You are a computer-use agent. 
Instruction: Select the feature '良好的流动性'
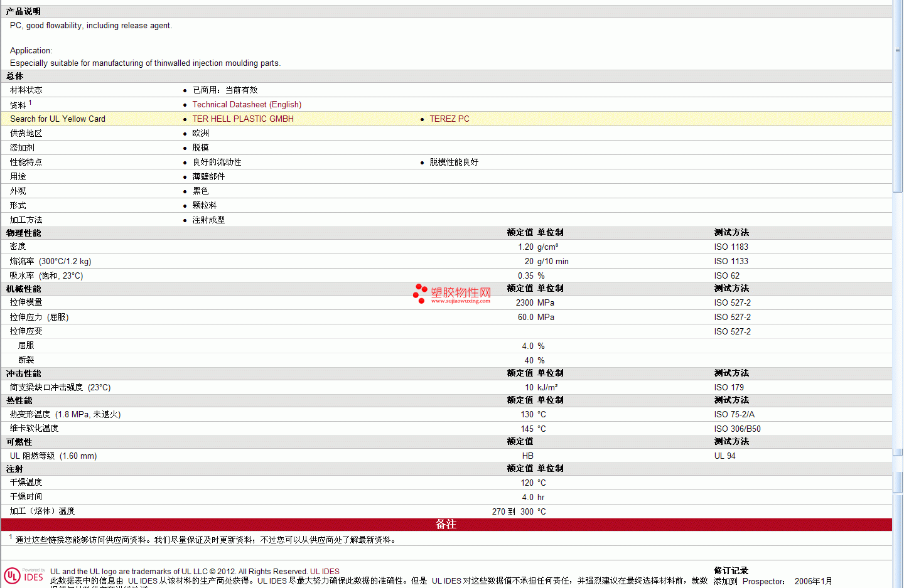coord(217,163)
